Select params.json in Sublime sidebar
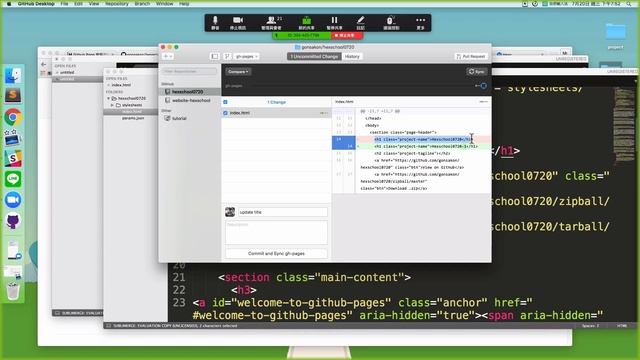The height and width of the screenshot is (360, 640). point(133,118)
